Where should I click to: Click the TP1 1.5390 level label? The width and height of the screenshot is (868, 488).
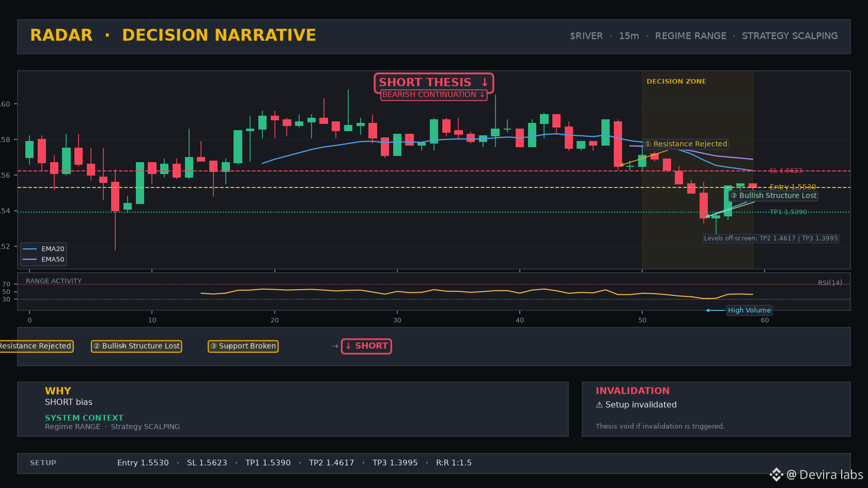click(788, 212)
